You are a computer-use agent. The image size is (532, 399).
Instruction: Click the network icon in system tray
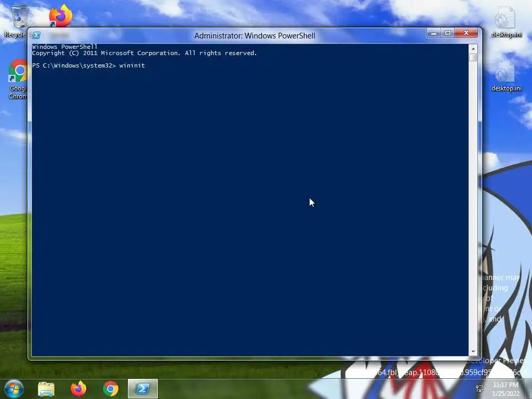coord(480,389)
